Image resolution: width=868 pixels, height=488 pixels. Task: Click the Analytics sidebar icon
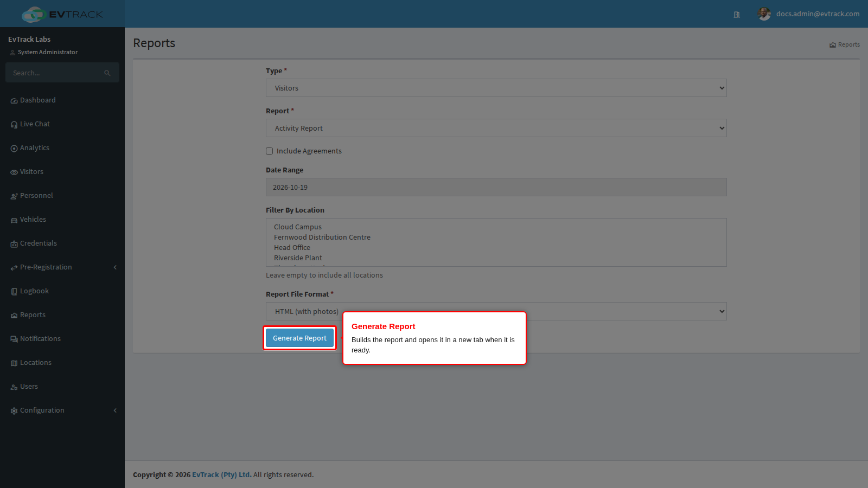click(x=14, y=149)
